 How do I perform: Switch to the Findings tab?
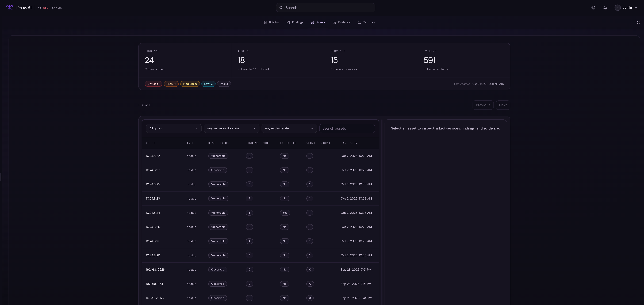point(295,22)
